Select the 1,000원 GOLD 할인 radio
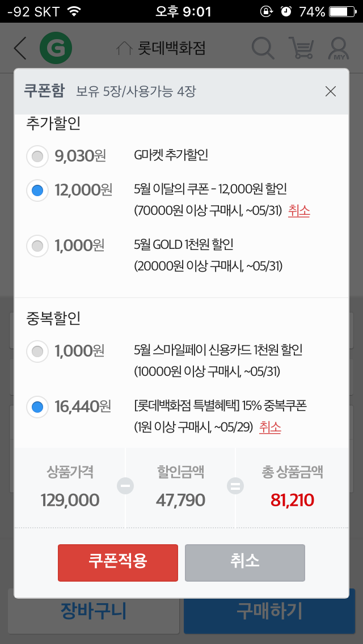 coord(38,245)
